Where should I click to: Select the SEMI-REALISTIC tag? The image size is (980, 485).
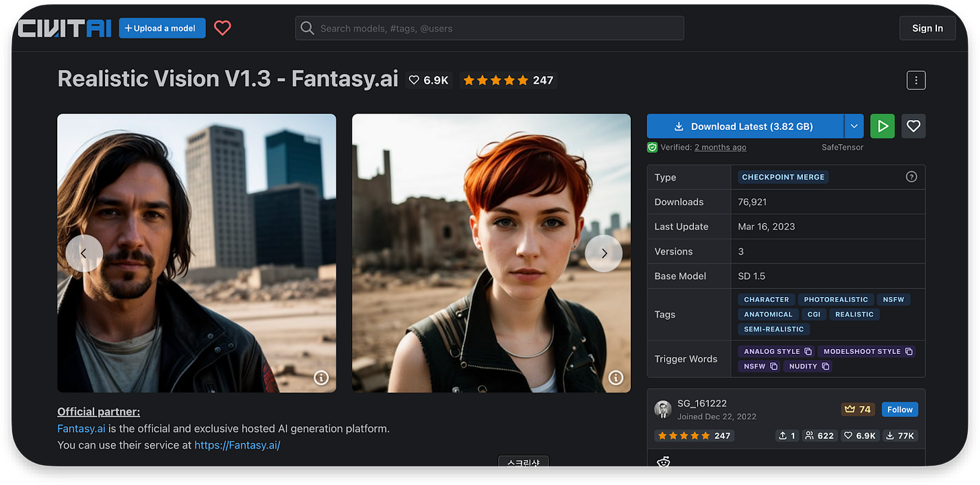(x=773, y=329)
